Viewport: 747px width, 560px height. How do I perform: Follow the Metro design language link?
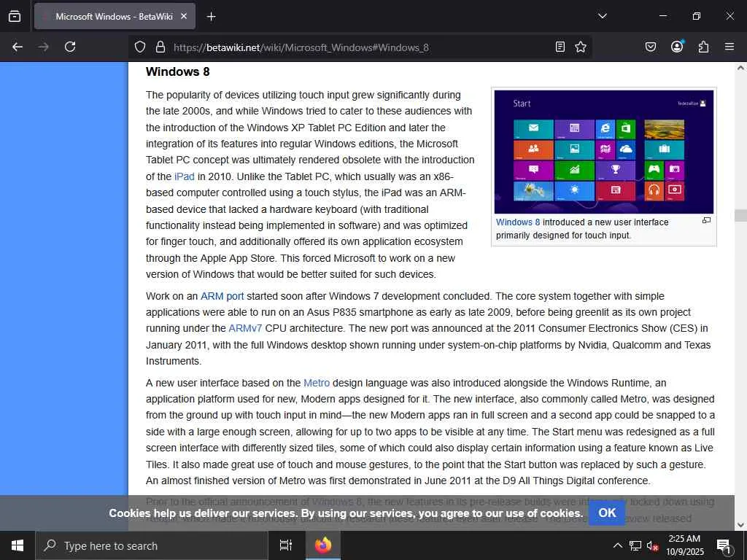click(x=317, y=383)
